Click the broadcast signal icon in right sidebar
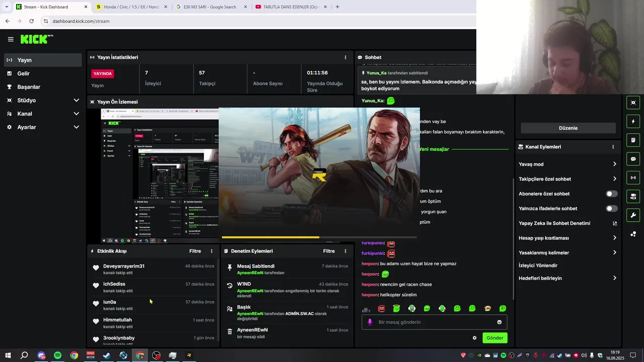The height and width of the screenshot is (362, 644). pyautogui.click(x=633, y=177)
